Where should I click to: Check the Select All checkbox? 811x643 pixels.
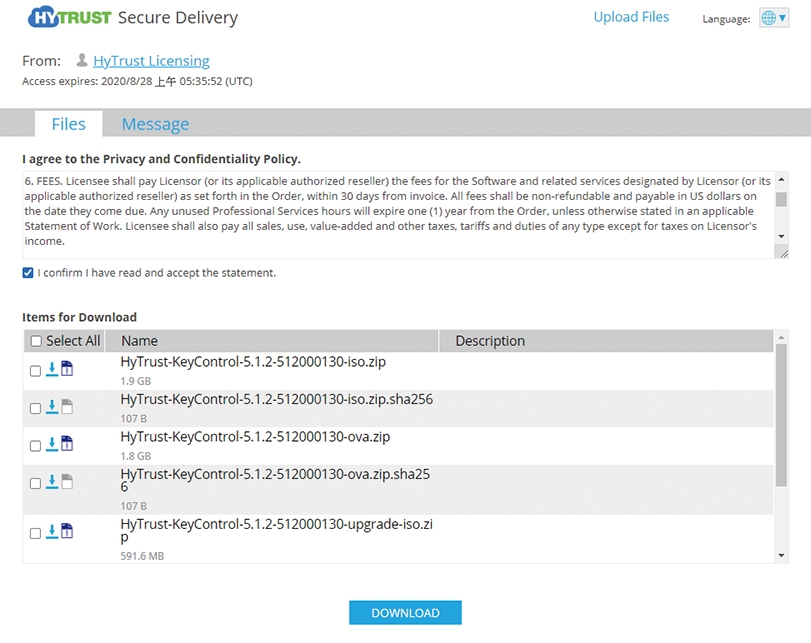pos(36,341)
